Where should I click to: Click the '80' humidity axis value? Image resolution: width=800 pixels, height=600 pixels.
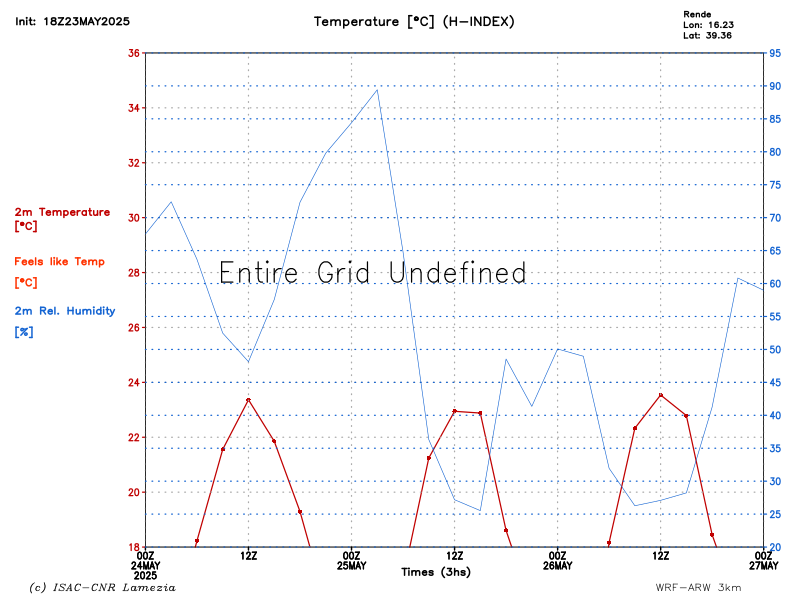775,152
